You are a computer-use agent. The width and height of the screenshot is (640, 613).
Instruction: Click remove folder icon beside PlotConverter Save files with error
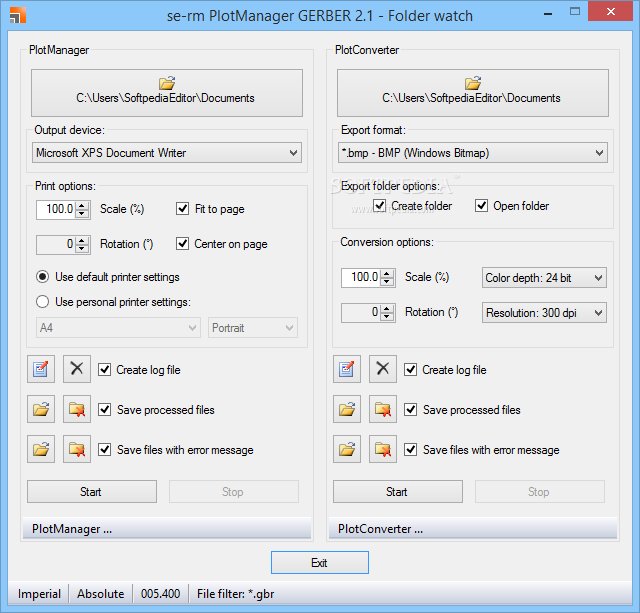click(x=383, y=449)
